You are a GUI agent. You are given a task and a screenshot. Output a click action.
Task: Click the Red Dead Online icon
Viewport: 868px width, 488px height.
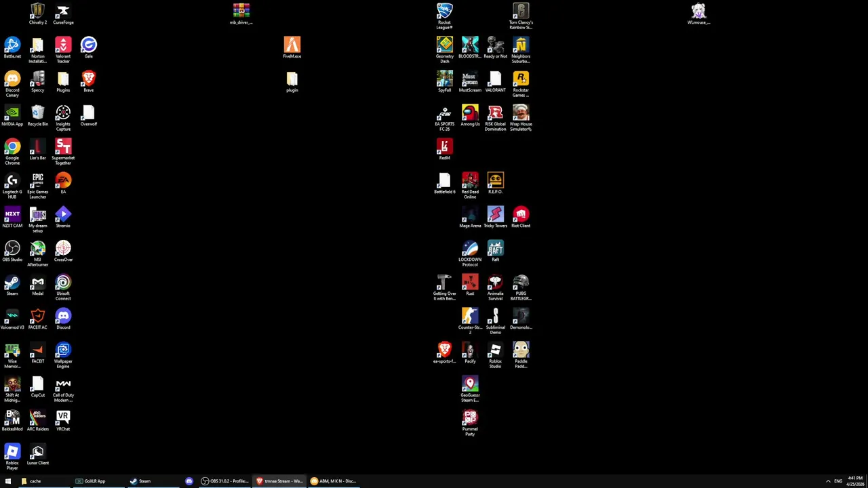(x=470, y=185)
